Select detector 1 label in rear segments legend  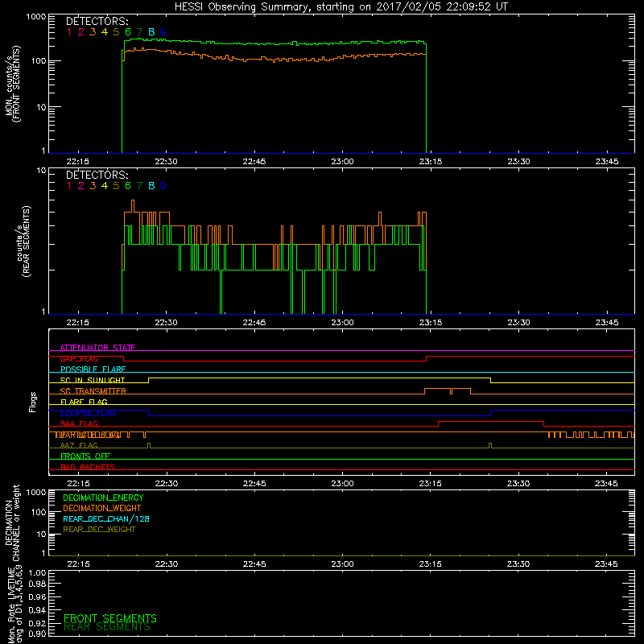[69, 186]
